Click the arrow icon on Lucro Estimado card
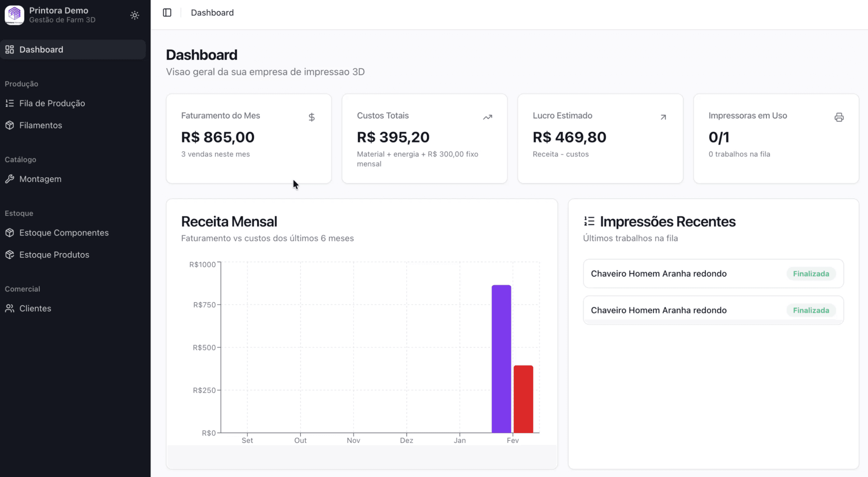Viewport: 868px width, 477px height. coord(663,117)
